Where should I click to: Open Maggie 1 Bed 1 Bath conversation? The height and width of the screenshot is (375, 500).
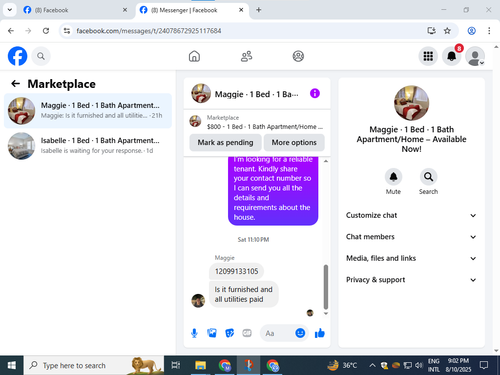(88, 111)
